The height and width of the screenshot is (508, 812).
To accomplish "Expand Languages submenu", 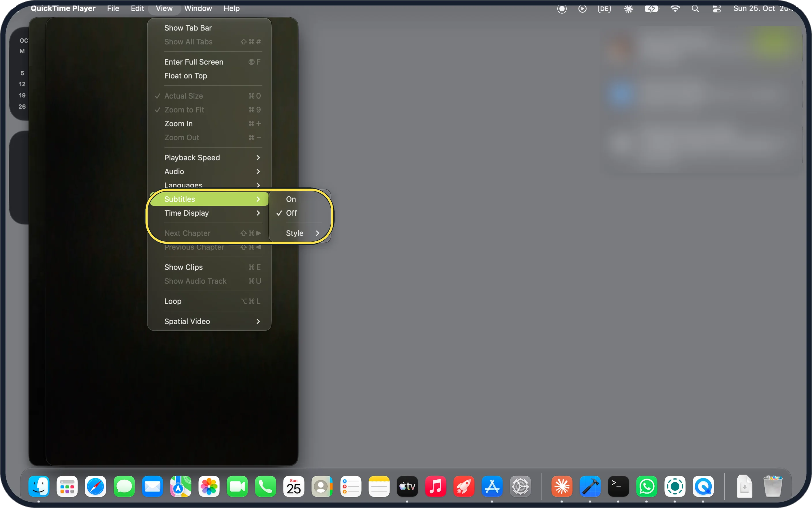I will (x=209, y=185).
